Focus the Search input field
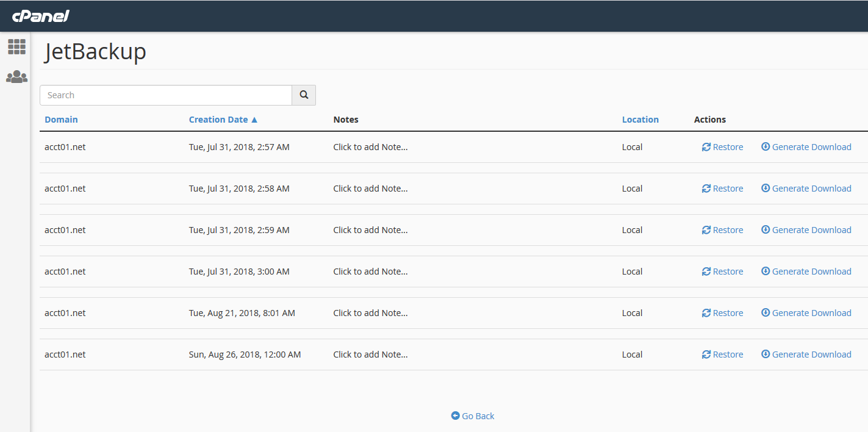Screen dimensions: 868x432 point(166,95)
